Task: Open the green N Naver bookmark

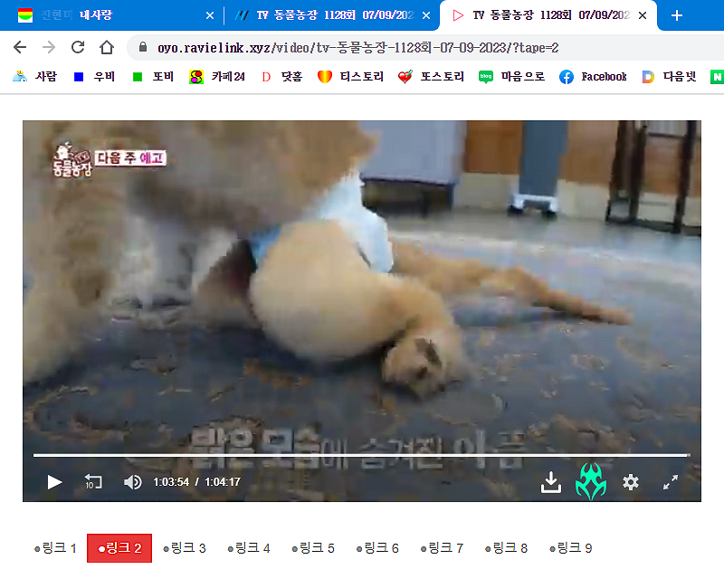Action: (x=717, y=77)
